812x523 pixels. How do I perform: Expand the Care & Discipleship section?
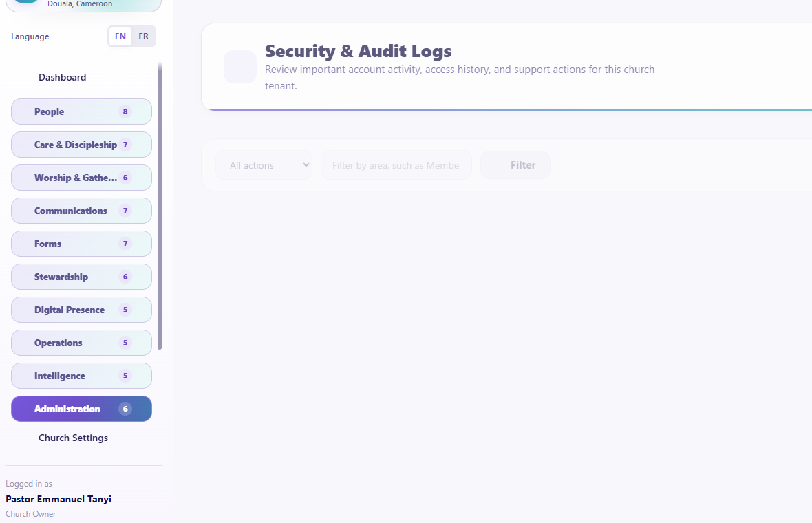[81, 145]
